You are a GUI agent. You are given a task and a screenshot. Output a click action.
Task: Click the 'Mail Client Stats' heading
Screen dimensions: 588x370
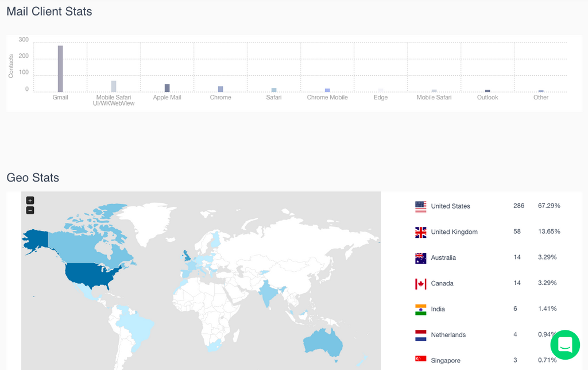pyautogui.click(x=49, y=11)
